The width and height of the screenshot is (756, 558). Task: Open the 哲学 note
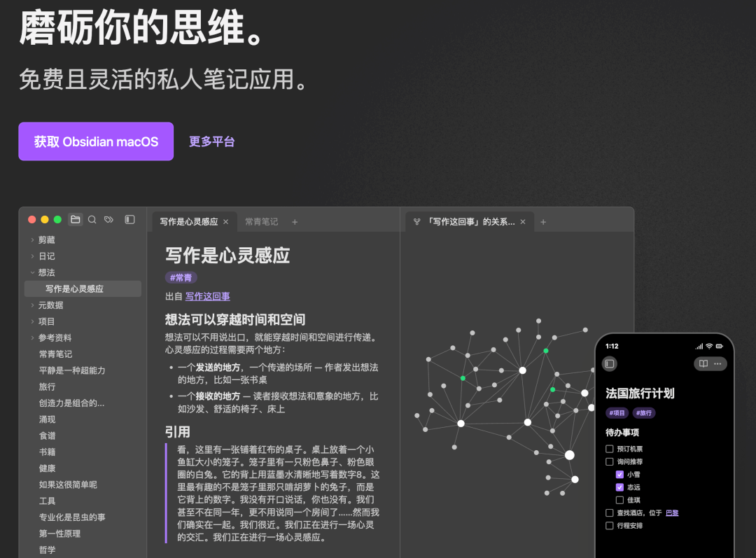(x=48, y=550)
